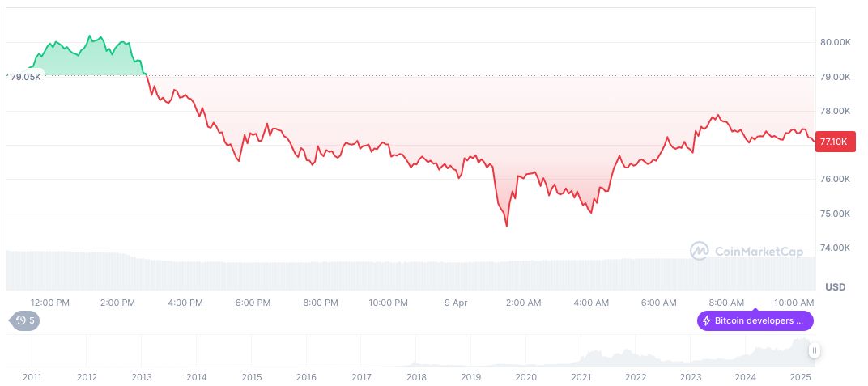Click the lowest dip point on price line
The image size is (868, 386).
[507, 226]
